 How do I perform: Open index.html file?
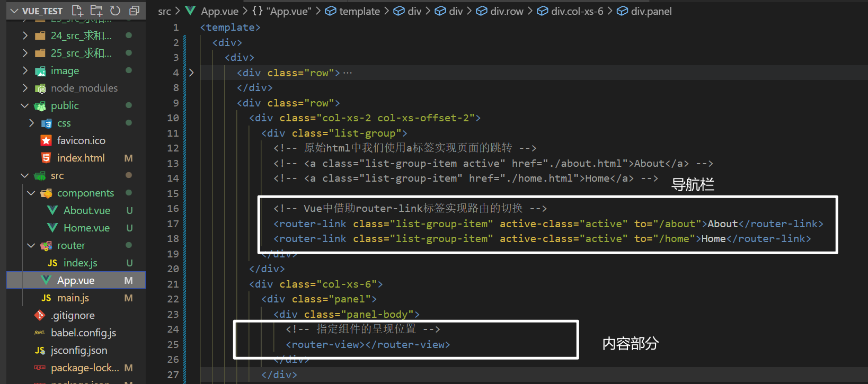pos(81,158)
